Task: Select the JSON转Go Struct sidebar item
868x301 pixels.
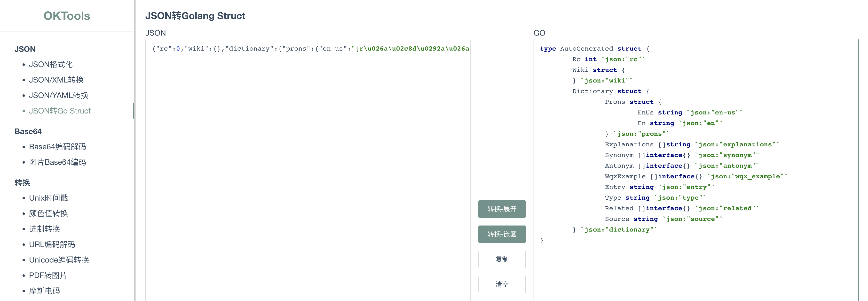Action: click(60, 111)
